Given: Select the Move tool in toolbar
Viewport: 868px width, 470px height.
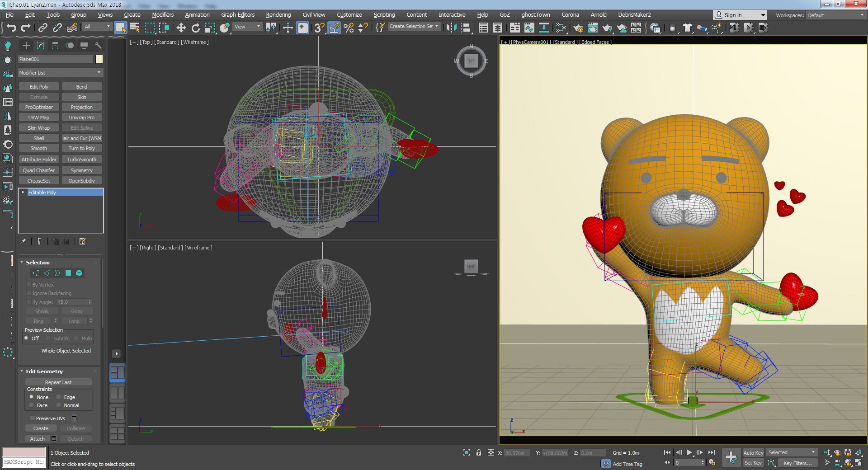Looking at the screenshot, I should [x=181, y=28].
